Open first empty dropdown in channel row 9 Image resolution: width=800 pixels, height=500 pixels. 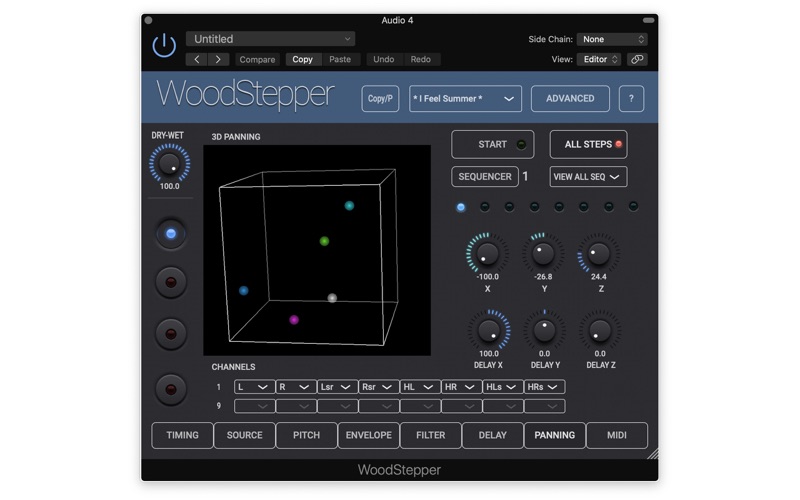(255, 406)
